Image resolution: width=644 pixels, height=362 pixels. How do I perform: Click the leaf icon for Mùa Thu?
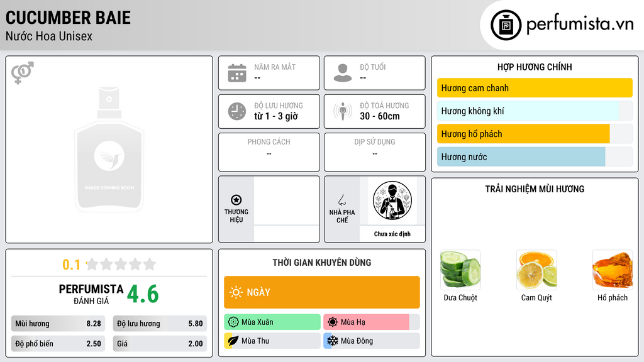click(233, 341)
